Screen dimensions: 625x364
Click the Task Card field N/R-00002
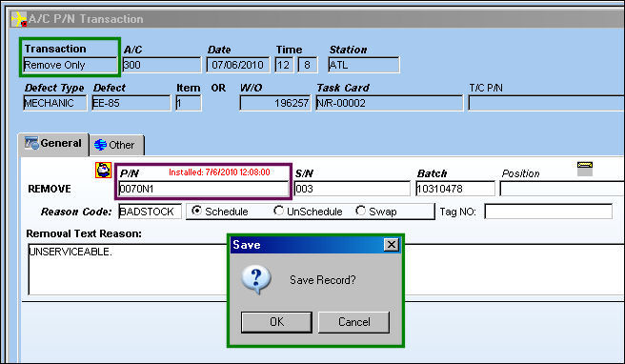[x=390, y=103]
